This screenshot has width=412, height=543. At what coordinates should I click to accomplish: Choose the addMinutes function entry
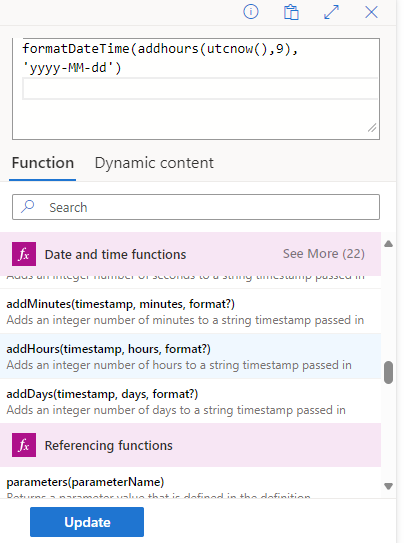(x=190, y=311)
